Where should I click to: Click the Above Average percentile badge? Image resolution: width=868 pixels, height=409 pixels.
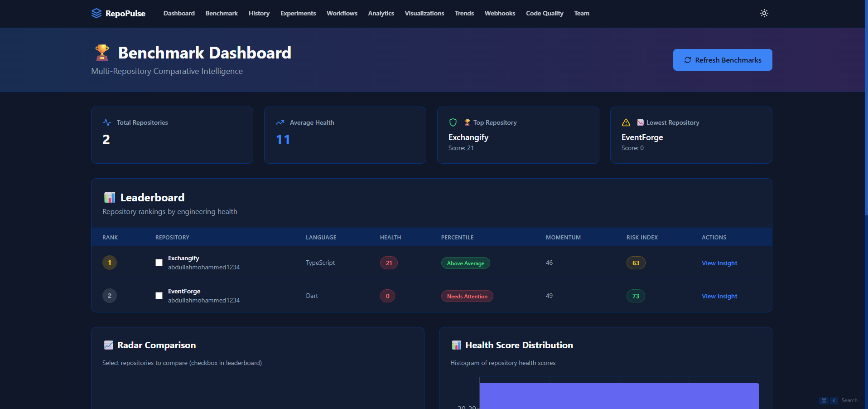point(466,263)
